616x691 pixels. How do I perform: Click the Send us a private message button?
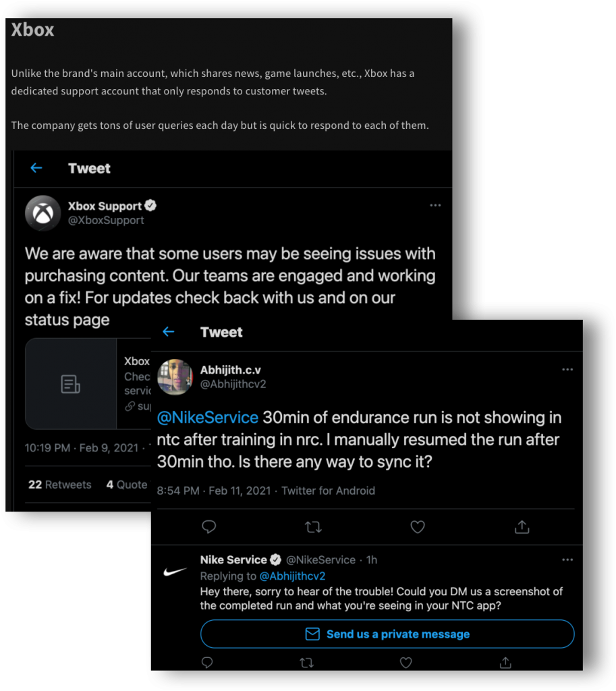tap(387, 634)
